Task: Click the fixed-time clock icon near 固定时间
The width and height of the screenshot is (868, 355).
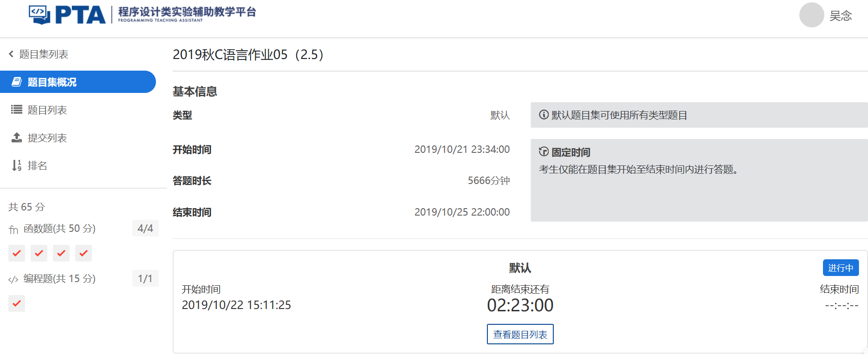Action: (x=544, y=152)
